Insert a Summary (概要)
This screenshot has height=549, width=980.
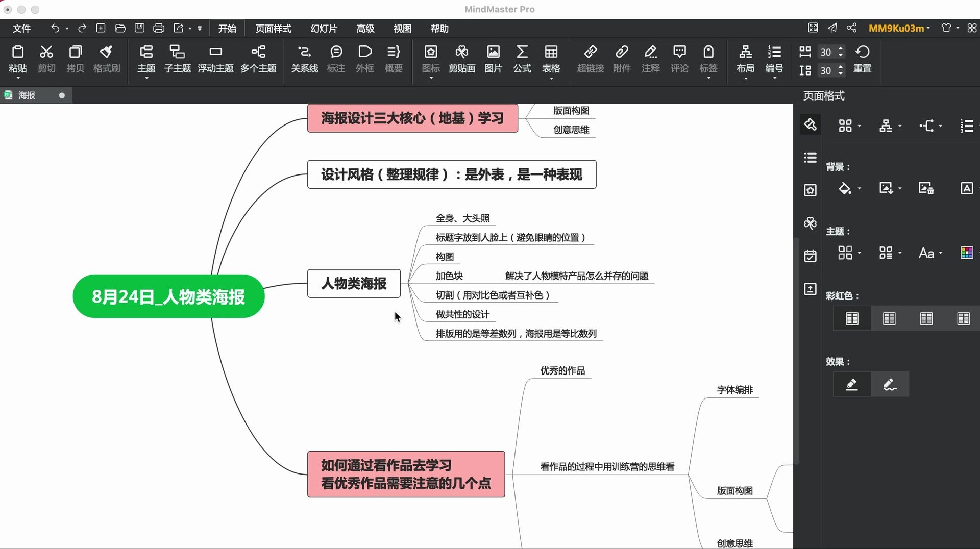[x=394, y=59]
